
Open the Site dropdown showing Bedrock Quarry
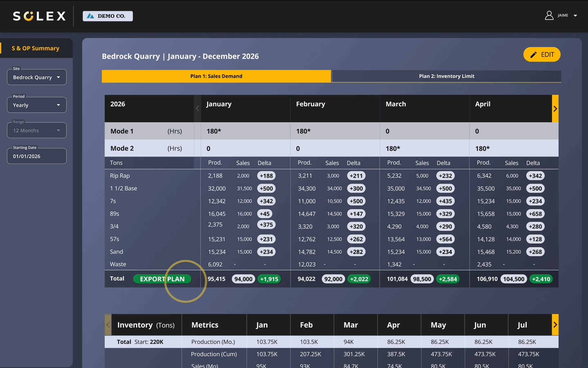point(37,77)
